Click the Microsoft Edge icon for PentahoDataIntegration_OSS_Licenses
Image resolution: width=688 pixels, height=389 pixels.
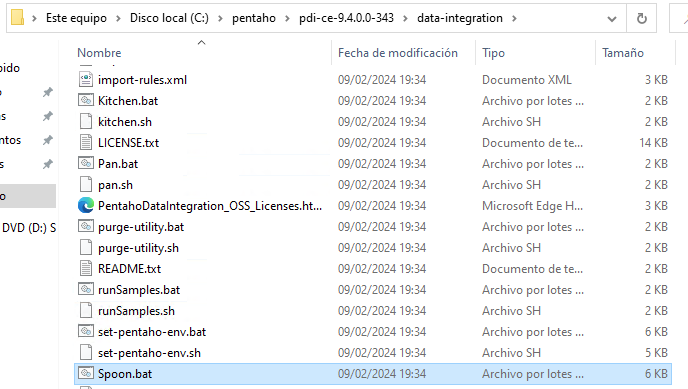pos(86,206)
